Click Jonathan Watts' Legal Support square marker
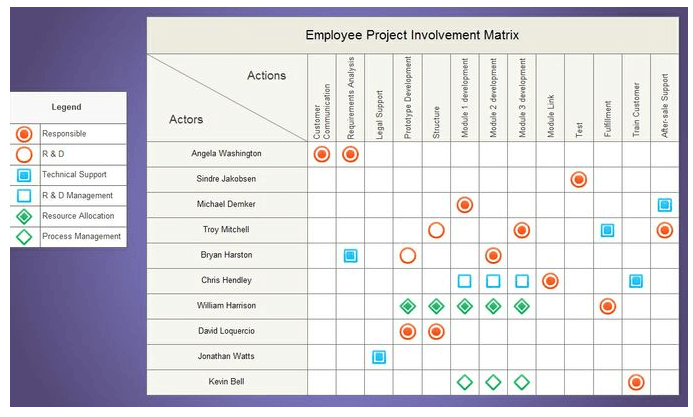Image resolution: width=693 pixels, height=417 pixels. click(x=379, y=357)
